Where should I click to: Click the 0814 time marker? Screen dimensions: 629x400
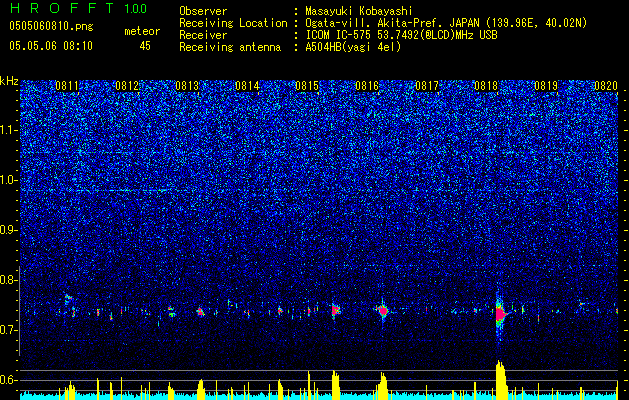tap(247, 86)
